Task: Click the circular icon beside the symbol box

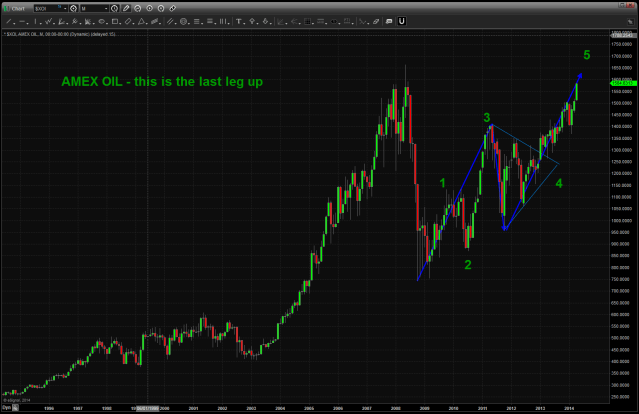Action: point(74,10)
